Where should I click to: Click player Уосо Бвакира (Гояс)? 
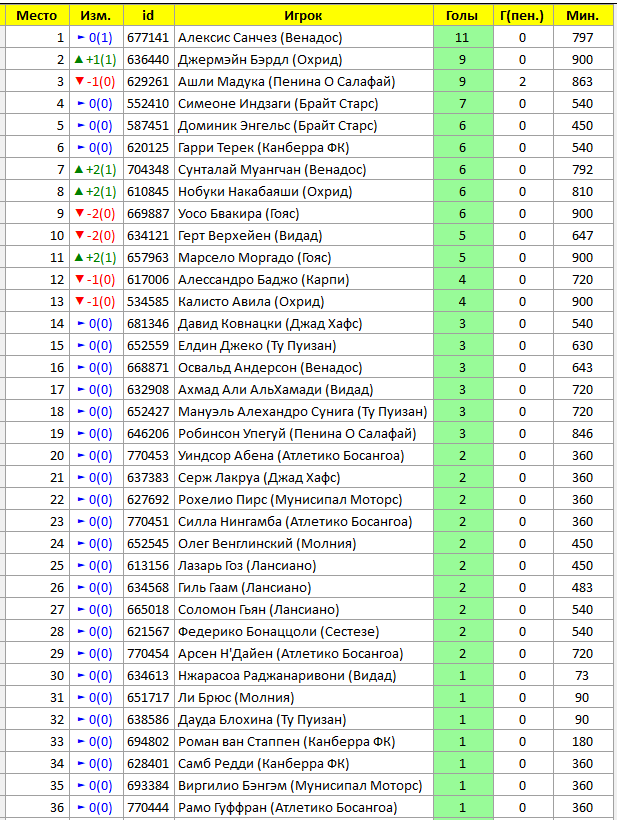pos(238,213)
